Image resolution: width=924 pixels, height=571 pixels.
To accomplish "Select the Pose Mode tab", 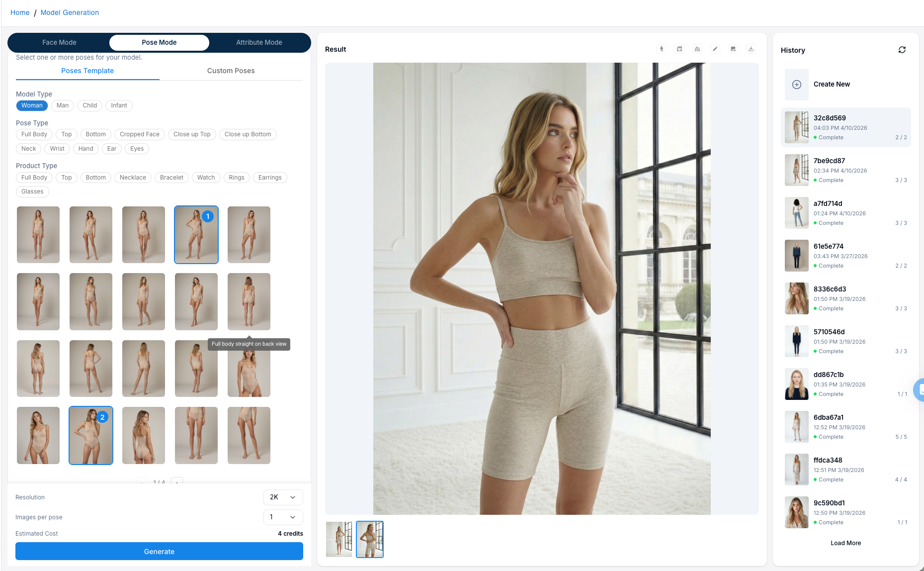I will [159, 43].
